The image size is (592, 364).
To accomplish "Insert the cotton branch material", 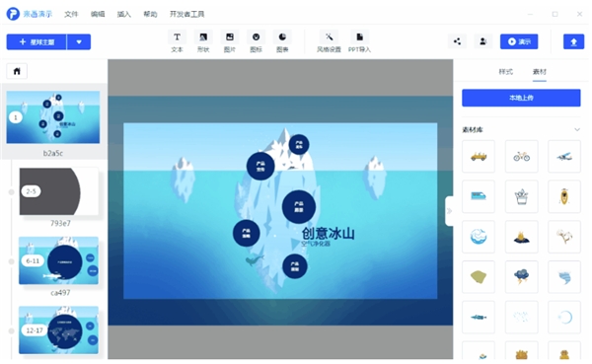I will pyautogui.click(x=564, y=237).
